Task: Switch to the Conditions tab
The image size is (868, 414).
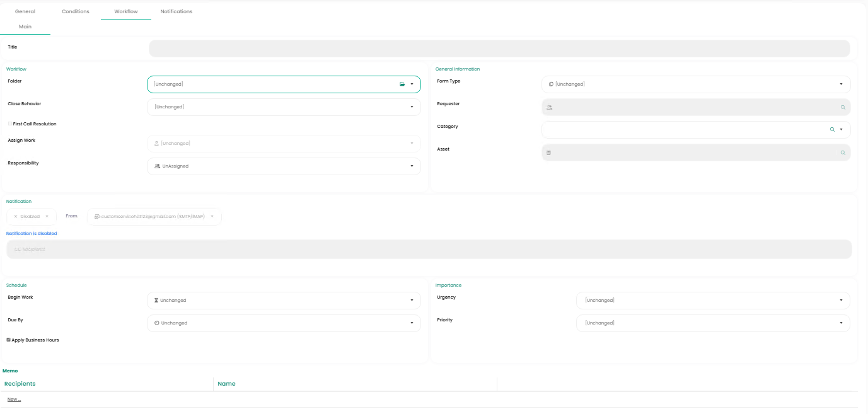Action: click(x=76, y=11)
